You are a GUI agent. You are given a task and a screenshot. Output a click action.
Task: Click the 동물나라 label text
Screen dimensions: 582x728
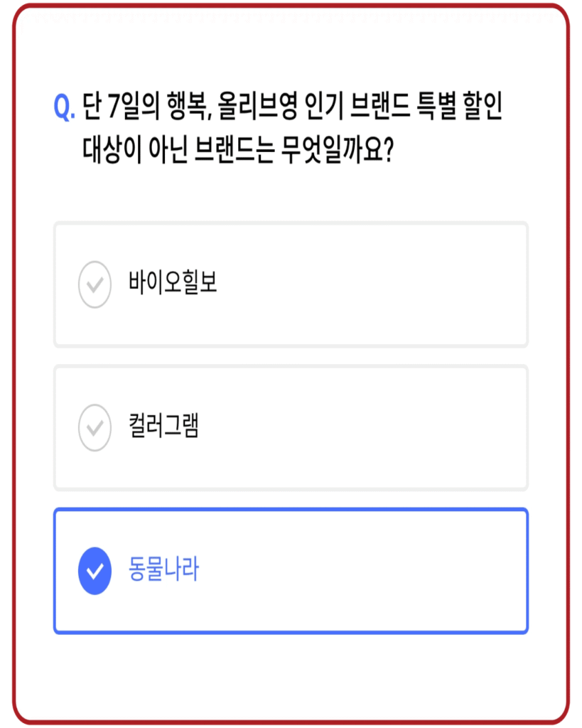click(163, 569)
